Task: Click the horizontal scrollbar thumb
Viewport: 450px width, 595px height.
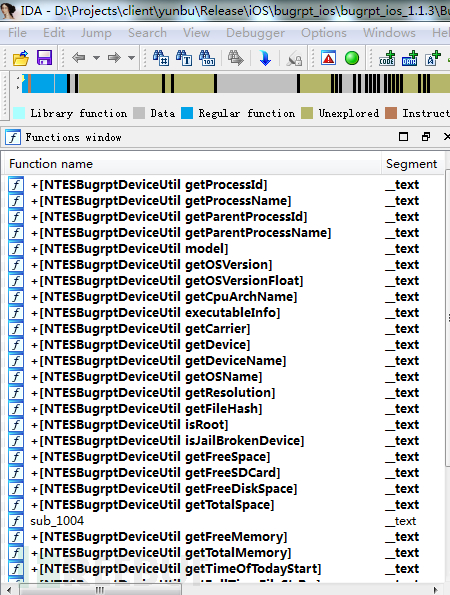Action: (x=100, y=590)
